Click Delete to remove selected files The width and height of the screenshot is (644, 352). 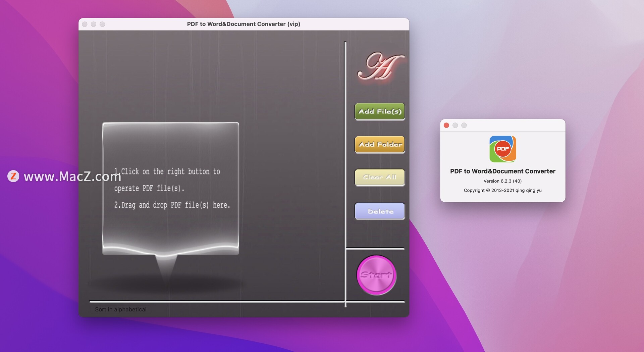tap(379, 211)
